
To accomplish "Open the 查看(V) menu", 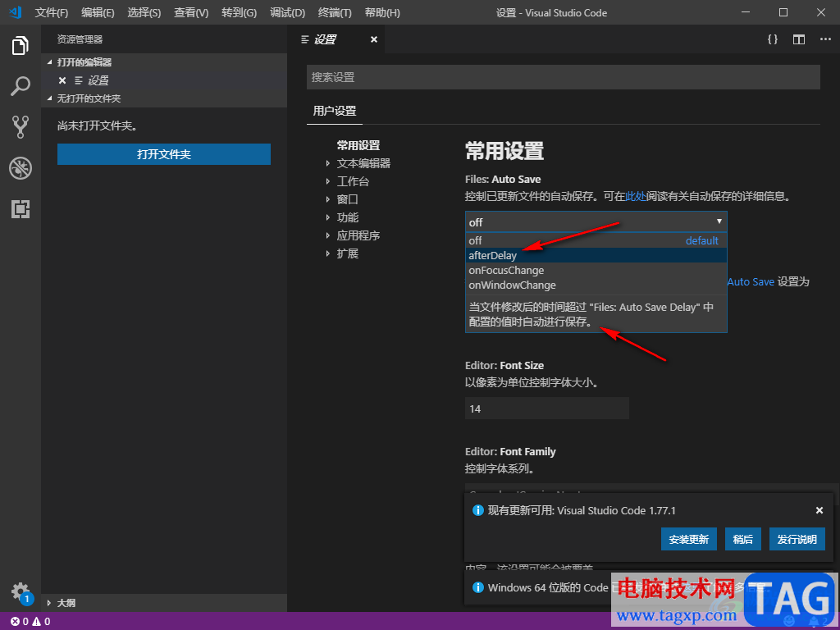I will coord(191,12).
